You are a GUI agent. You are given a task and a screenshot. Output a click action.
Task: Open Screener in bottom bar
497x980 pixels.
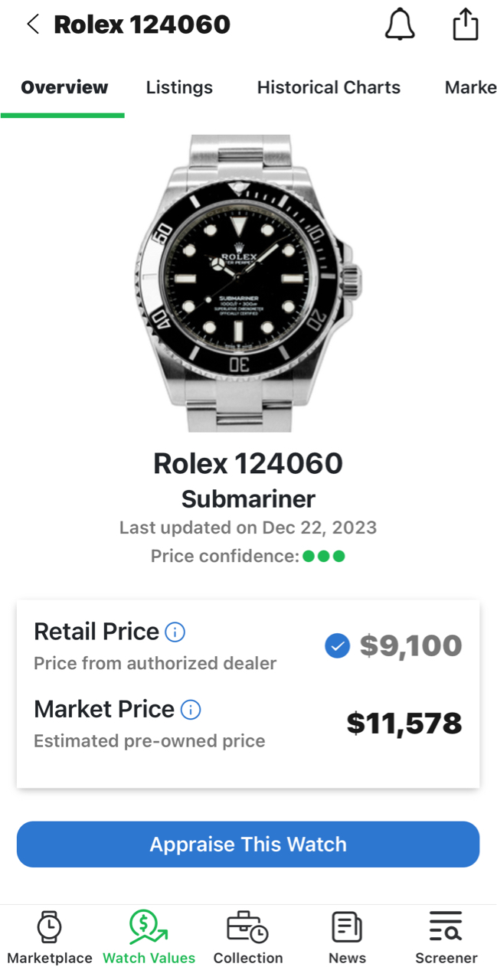446,938
